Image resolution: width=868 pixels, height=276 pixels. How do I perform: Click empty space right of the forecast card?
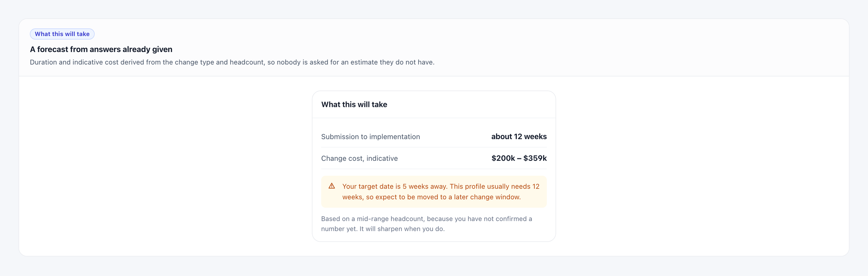[x=702, y=166]
